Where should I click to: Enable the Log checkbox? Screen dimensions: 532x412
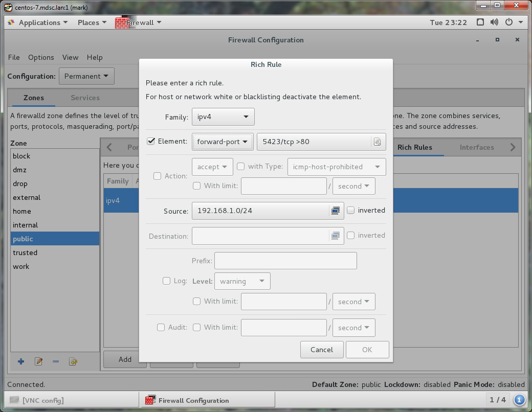click(x=166, y=281)
